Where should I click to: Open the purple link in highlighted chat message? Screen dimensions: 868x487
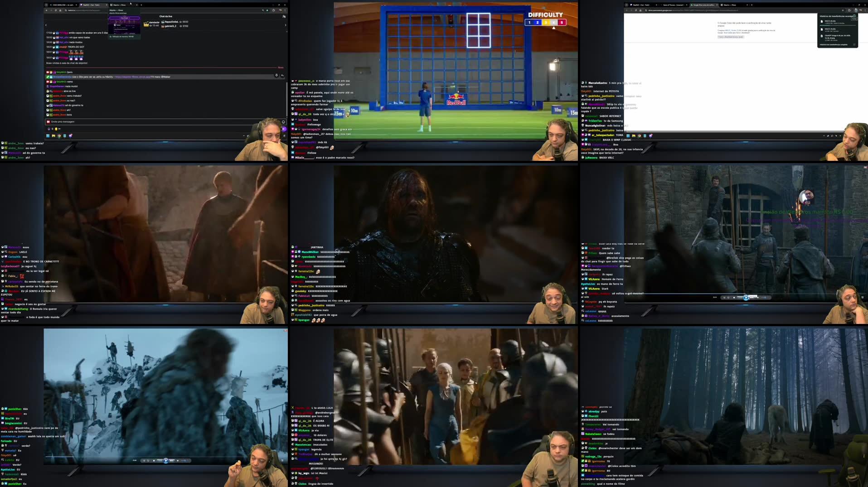click(132, 77)
